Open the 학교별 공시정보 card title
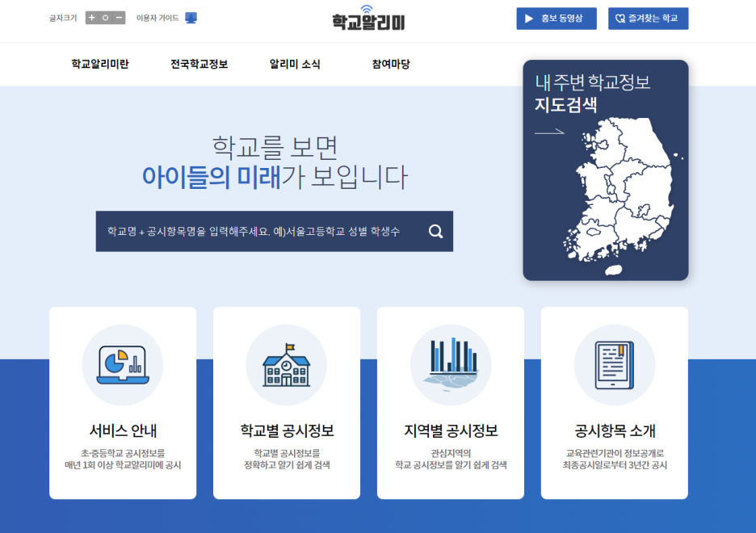Image resolution: width=756 pixels, height=533 pixels. tap(287, 430)
